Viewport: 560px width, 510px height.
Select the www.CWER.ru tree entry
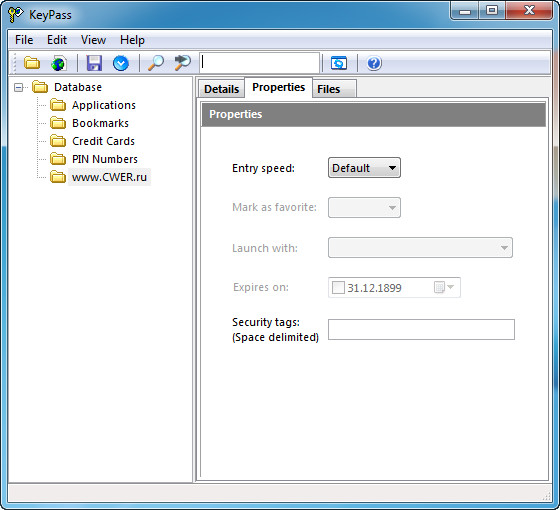[109, 177]
